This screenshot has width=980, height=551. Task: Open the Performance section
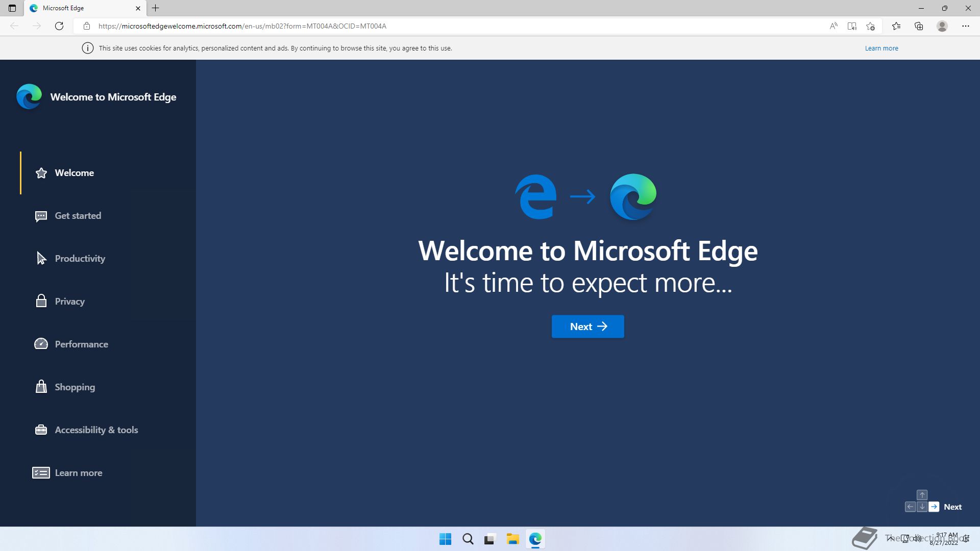tap(81, 344)
